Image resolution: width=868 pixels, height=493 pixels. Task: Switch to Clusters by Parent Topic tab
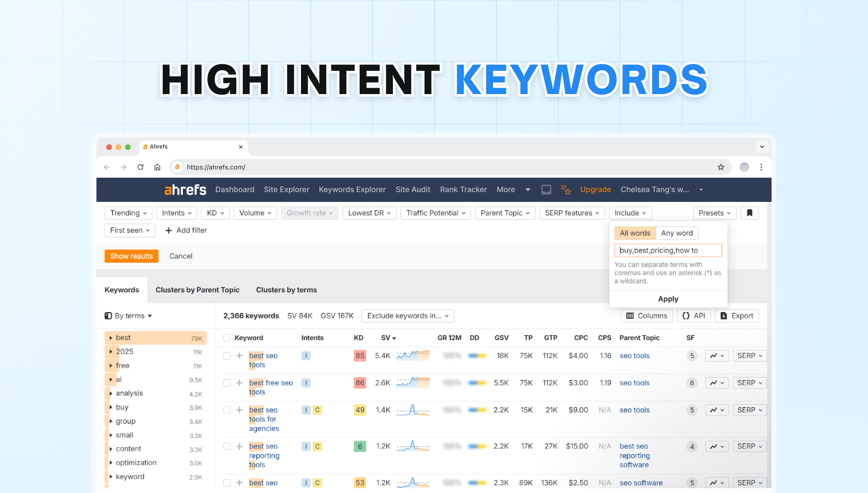[197, 290]
